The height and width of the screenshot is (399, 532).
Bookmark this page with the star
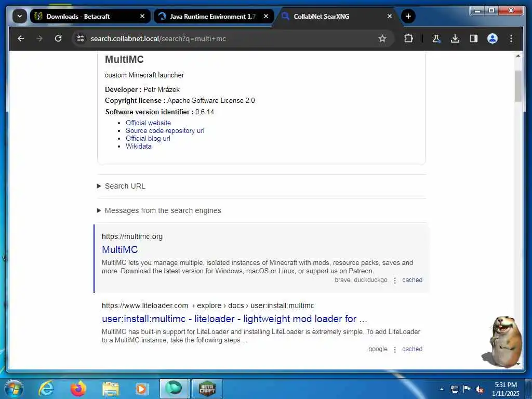click(382, 38)
